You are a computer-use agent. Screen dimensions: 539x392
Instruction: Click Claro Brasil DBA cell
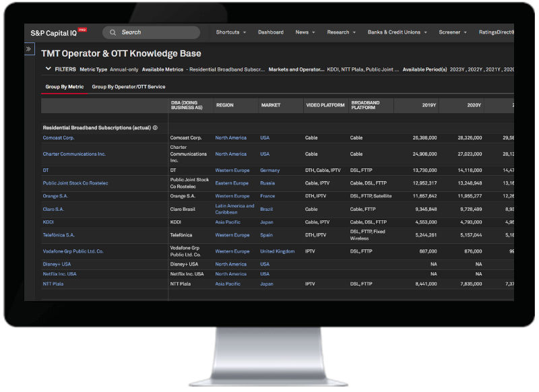click(183, 209)
